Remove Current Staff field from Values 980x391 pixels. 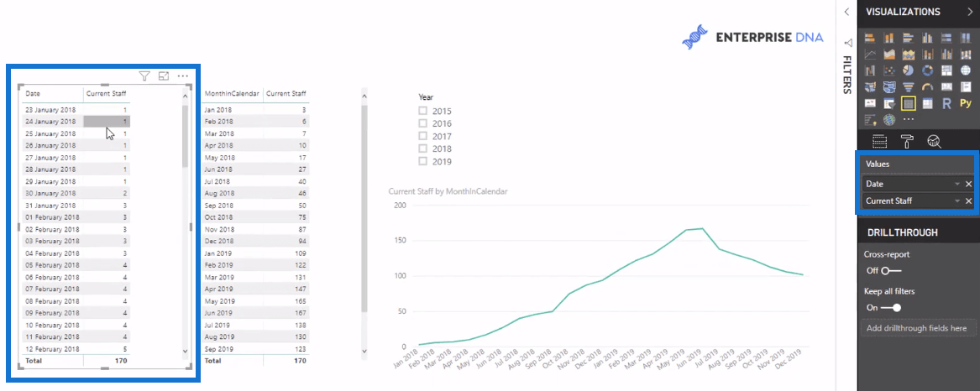pos(969,201)
